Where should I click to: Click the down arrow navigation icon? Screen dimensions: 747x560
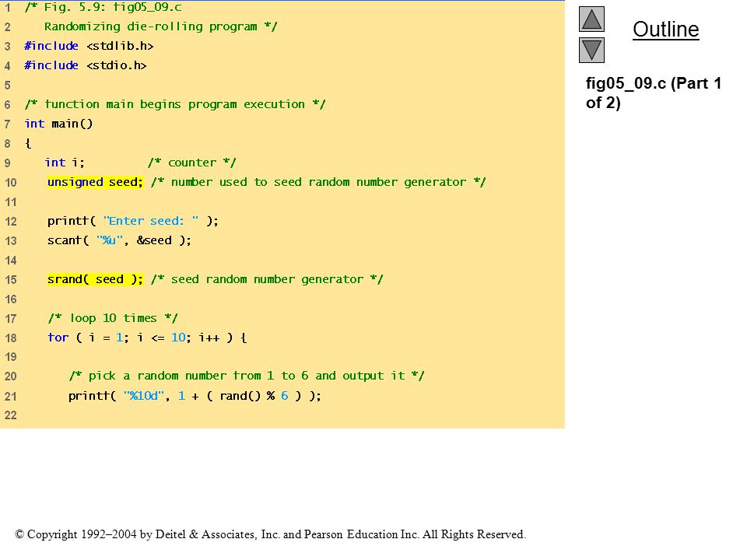coord(591,50)
